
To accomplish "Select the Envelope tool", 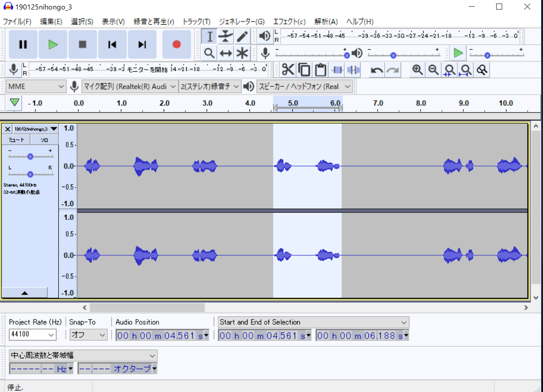I will pos(226,36).
